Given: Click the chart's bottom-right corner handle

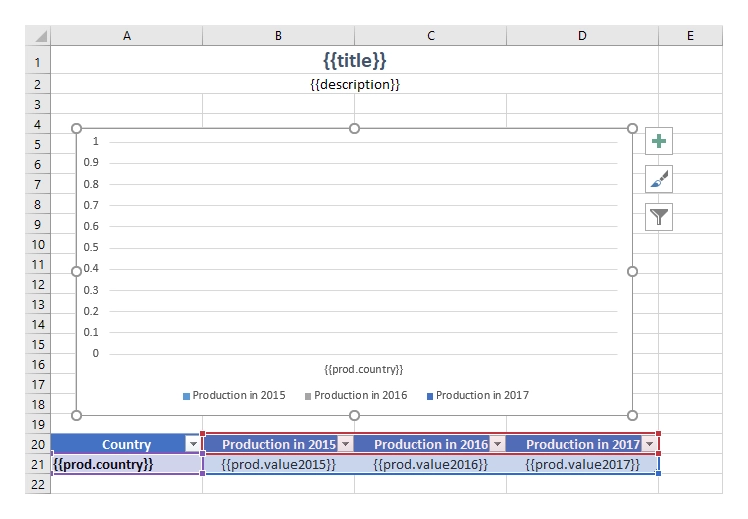Looking at the screenshot, I should (632, 415).
